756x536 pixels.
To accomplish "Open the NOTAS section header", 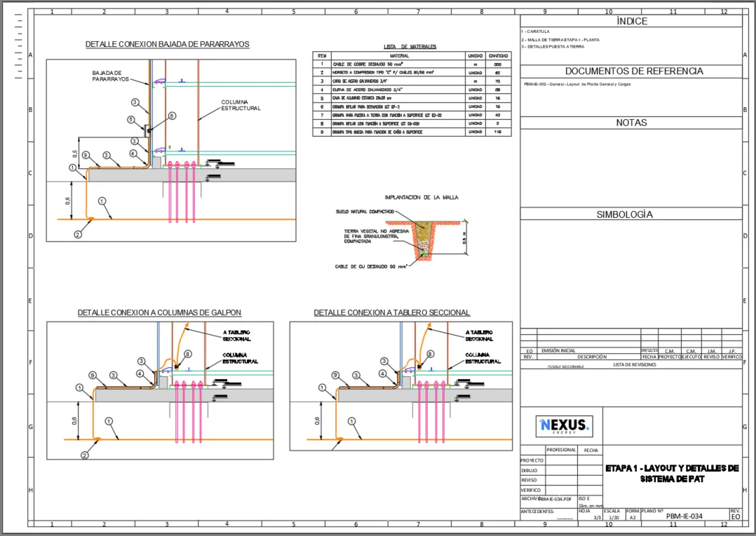I will point(631,122).
